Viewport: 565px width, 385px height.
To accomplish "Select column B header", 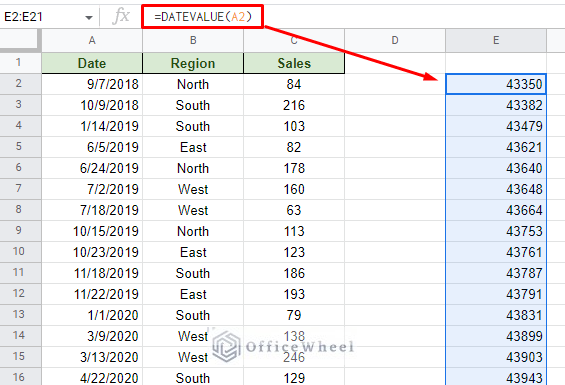I will (193, 40).
